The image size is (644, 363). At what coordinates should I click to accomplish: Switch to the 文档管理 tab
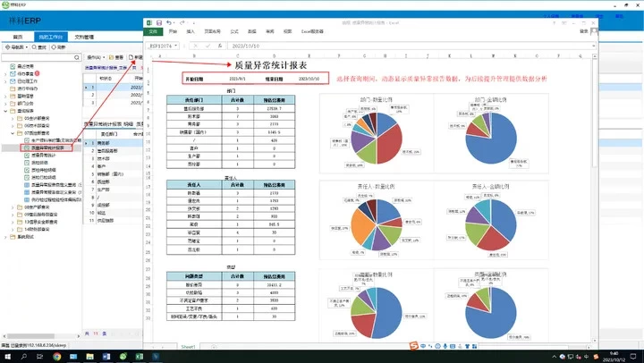click(x=86, y=37)
